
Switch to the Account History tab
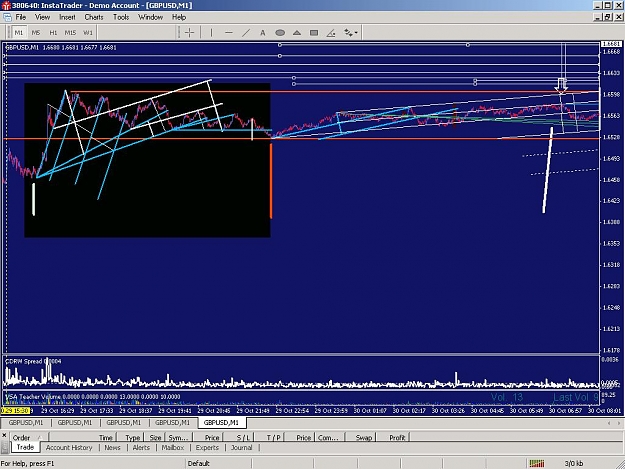click(69, 447)
